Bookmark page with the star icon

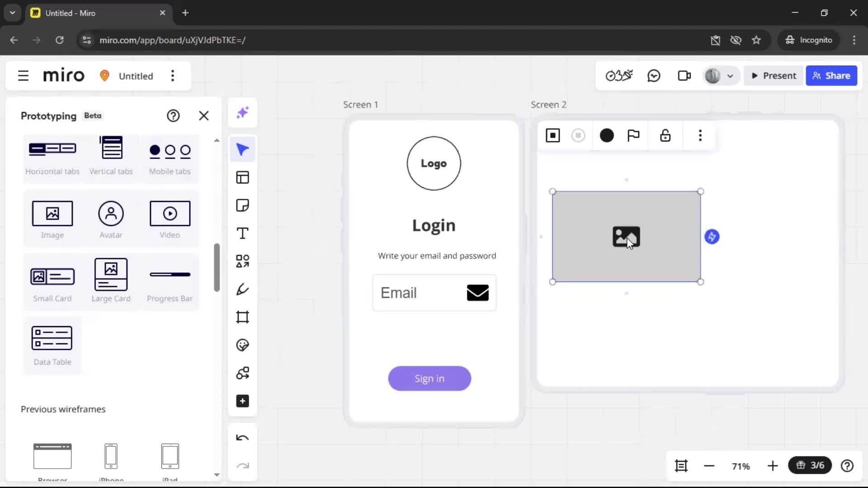[x=756, y=40]
